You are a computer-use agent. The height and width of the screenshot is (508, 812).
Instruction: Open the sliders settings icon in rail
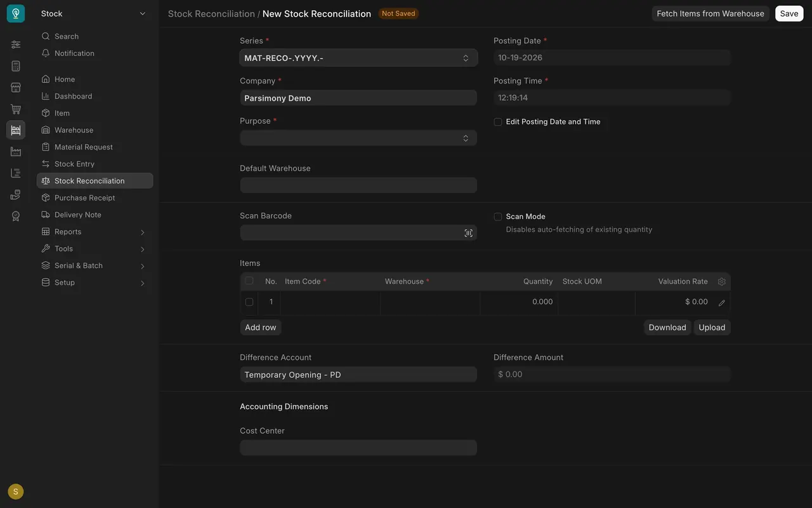[16, 44]
